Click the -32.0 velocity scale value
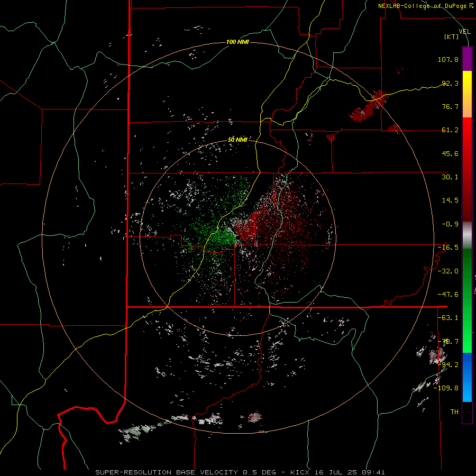Image resolution: width=476 pixels, height=476 pixels. point(448,271)
